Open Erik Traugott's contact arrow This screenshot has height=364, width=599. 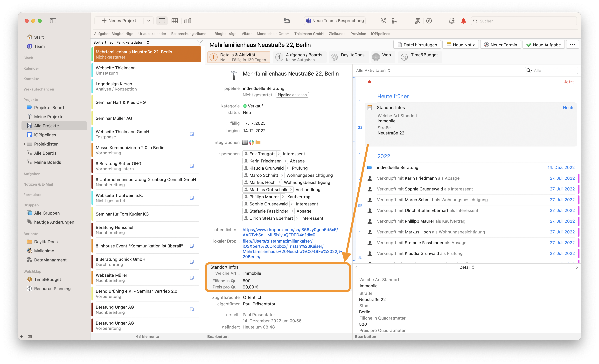click(279, 154)
